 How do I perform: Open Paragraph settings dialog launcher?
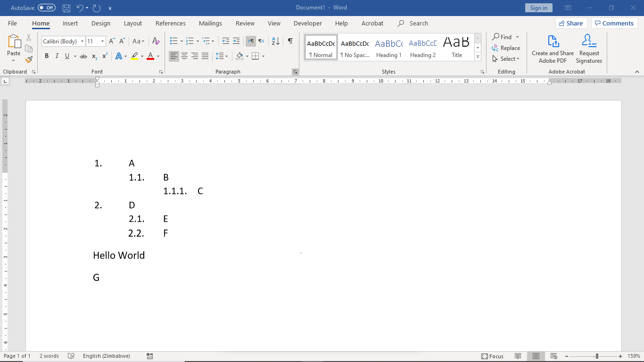point(295,72)
